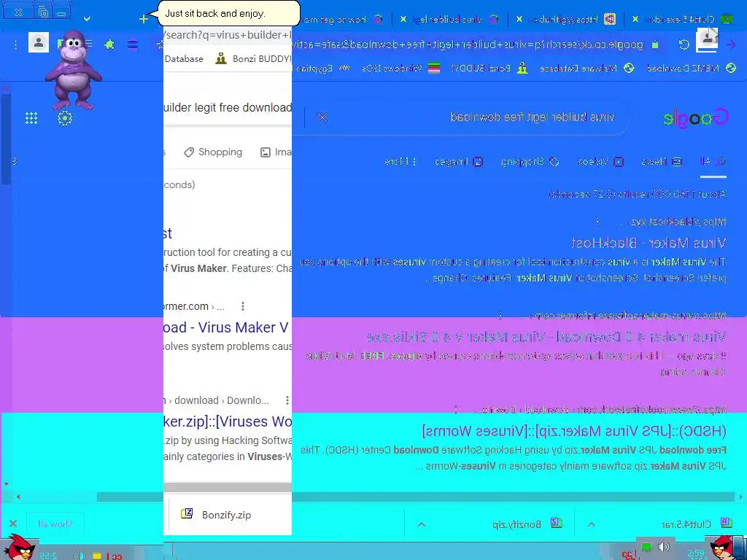Close the downloads bar with the X

[13, 524]
